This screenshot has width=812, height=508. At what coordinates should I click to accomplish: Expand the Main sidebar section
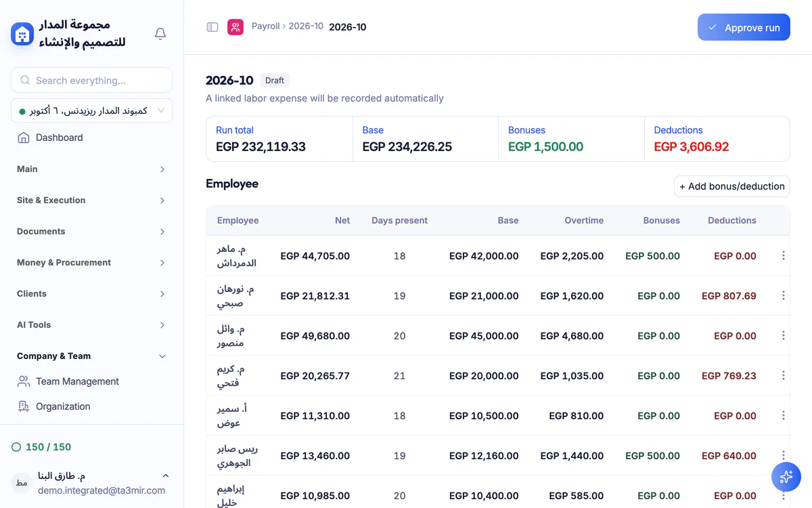(91, 169)
